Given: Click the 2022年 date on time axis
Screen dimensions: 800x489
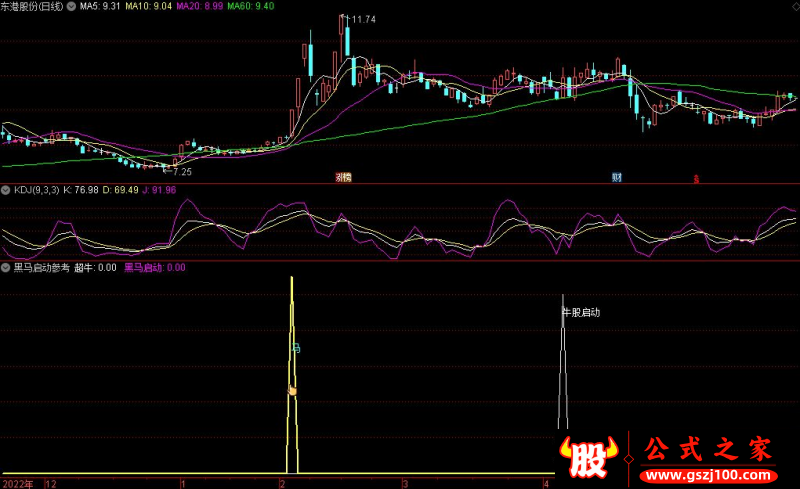Looking at the screenshot, I should pyautogui.click(x=17, y=483).
